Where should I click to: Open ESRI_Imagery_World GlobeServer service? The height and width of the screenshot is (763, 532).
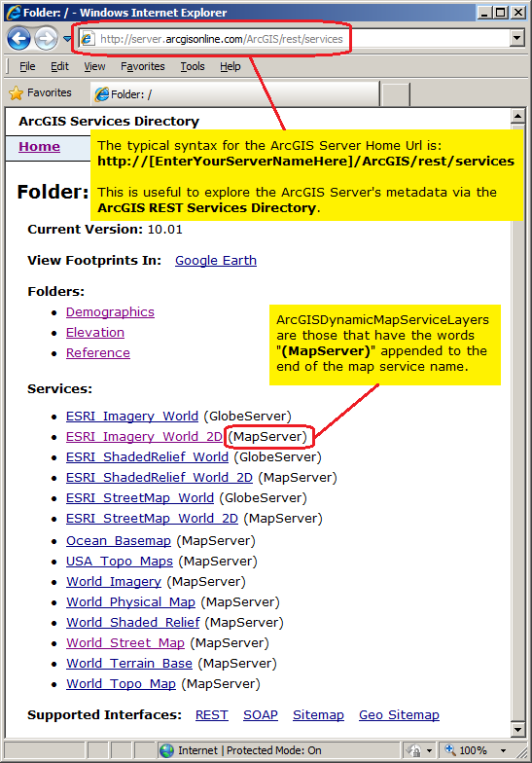click(x=132, y=417)
